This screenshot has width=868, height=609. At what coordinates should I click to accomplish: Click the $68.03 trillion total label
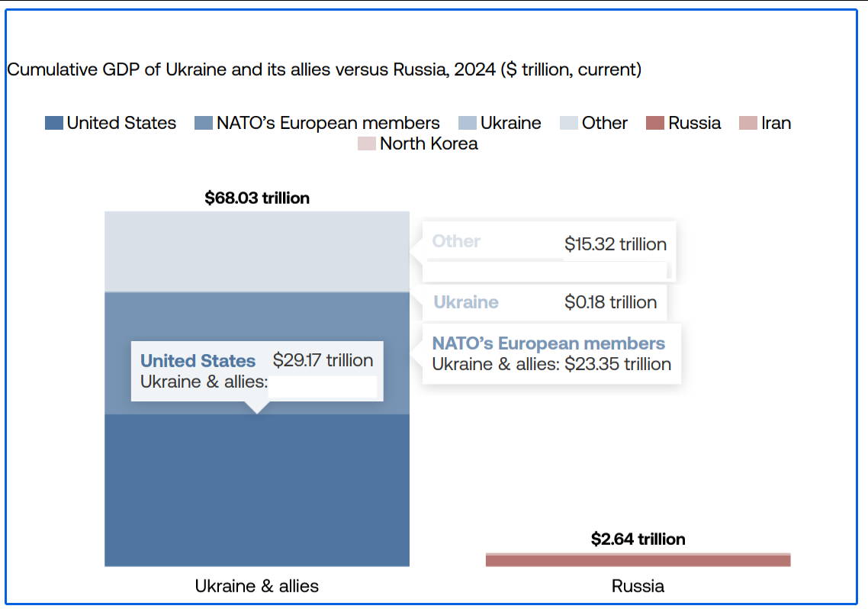tap(257, 198)
